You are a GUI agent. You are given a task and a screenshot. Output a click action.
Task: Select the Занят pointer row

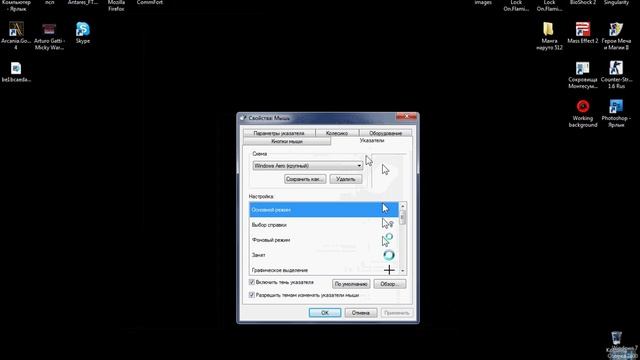click(x=324, y=255)
